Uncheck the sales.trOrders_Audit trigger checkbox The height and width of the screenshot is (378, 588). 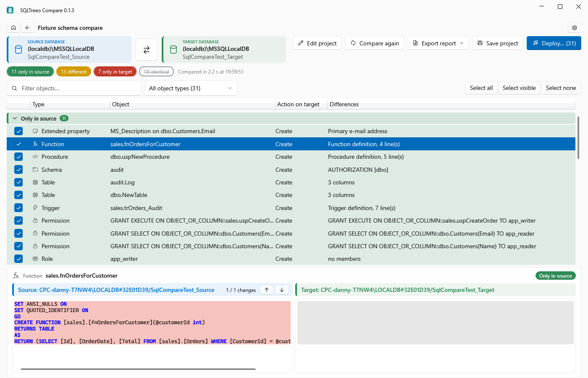pyautogui.click(x=18, y=208)
